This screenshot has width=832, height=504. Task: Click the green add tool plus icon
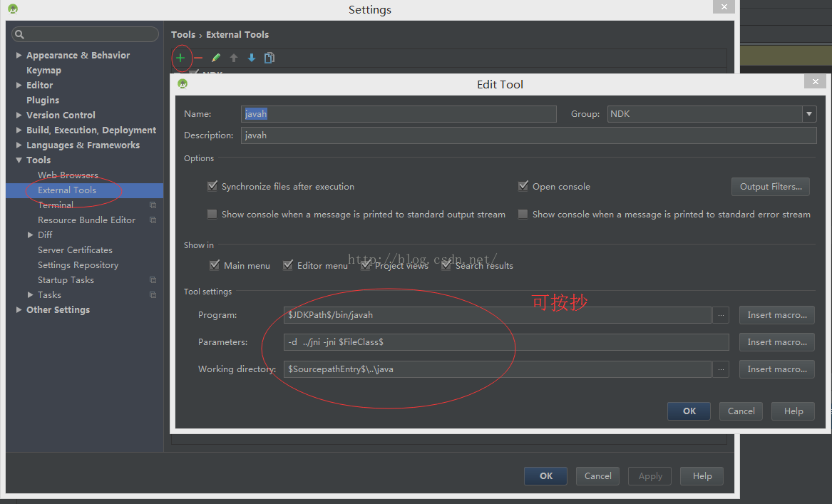coord(180,58)
